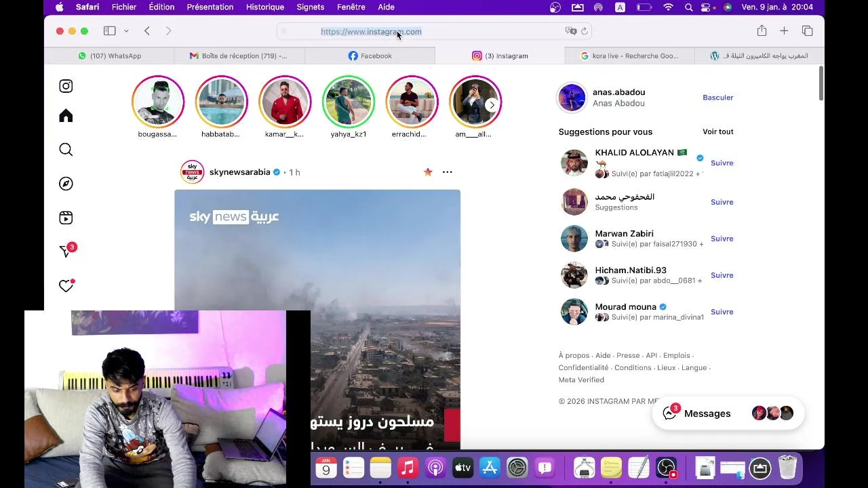Click Safari share icon

[x=762, y=30]
